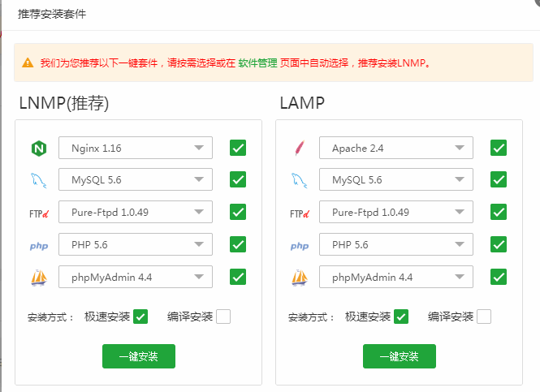Click the php logo icon in LNMP
Image resolution: width=540 pixels, height=392 pixels.
(x=39, y=246)
